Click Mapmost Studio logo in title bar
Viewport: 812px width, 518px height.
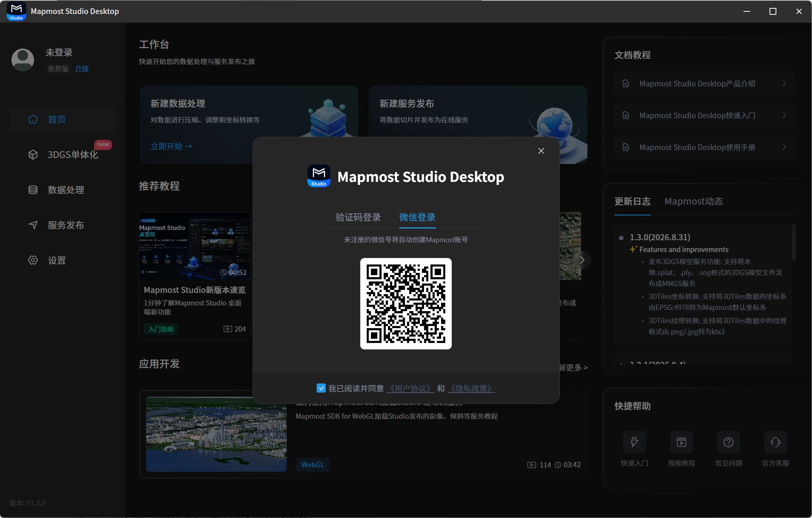click(x=16, y=11)
